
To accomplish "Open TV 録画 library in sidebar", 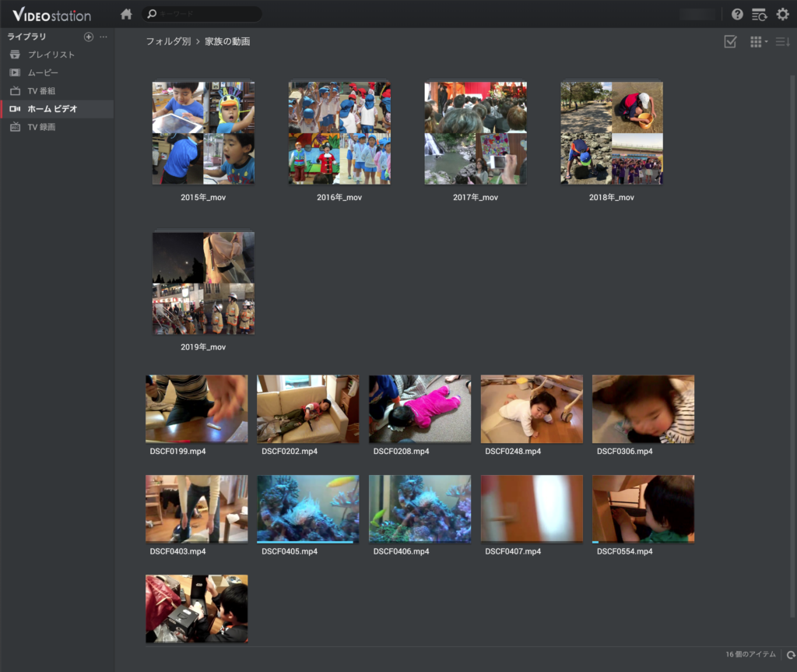I will [41, 127].
